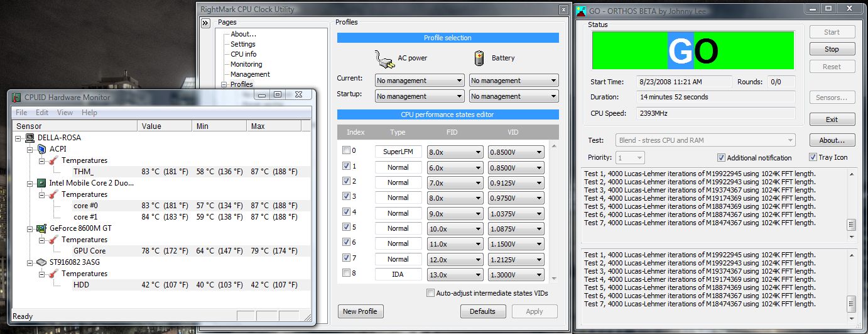Image resolution: width=868 pixels, height=334 pixels.
Task: Click the performance states list scrollbar
Action: pyautogui.click(x=554, y=212)
